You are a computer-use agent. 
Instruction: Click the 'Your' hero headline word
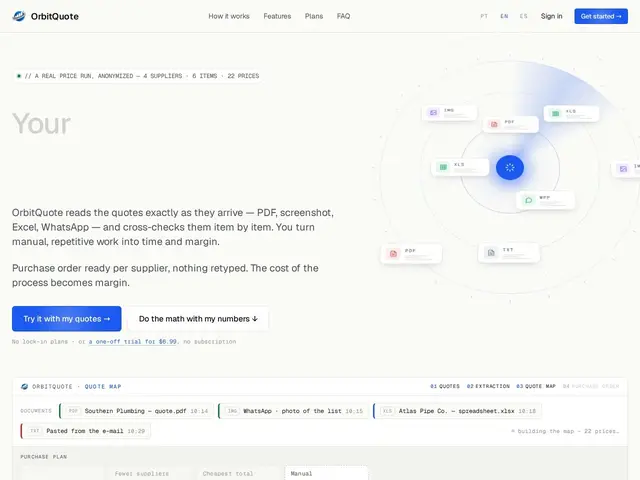click(41, 124)
